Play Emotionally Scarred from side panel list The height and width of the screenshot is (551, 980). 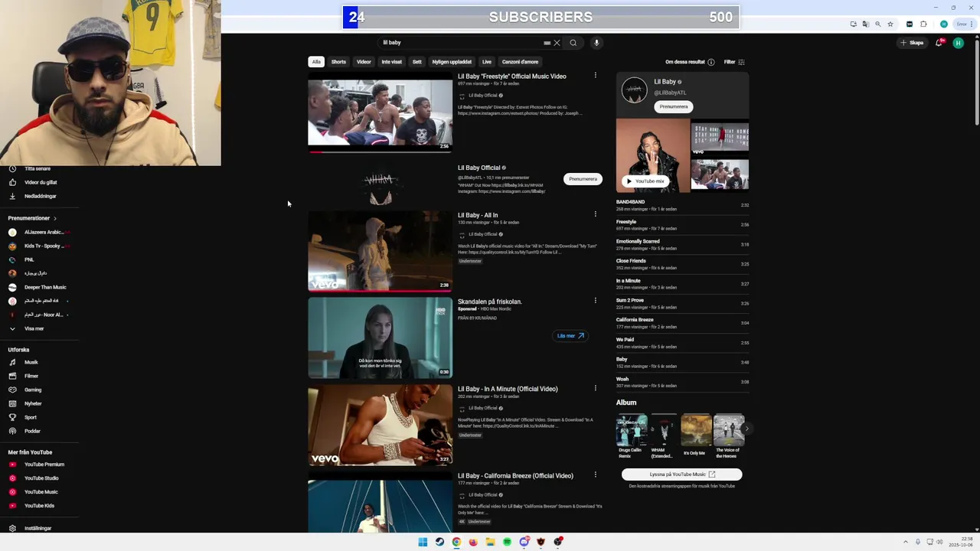(682, 245)
